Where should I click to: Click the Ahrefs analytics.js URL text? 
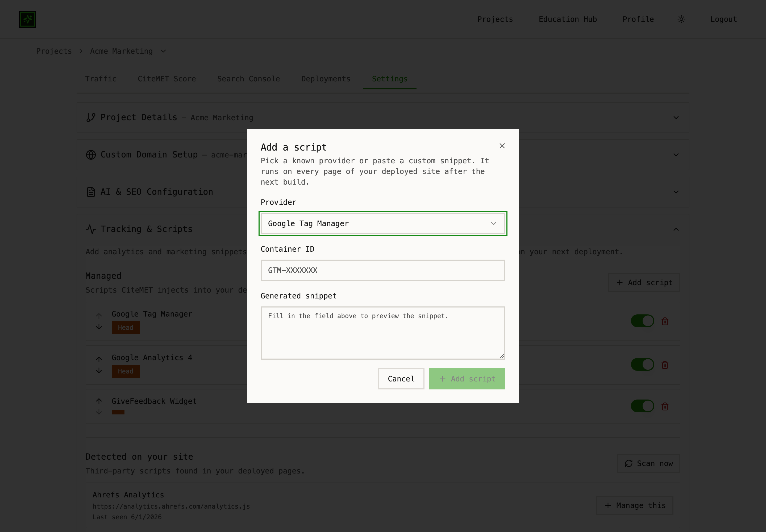pyautogui.click(x=171, y=506)
